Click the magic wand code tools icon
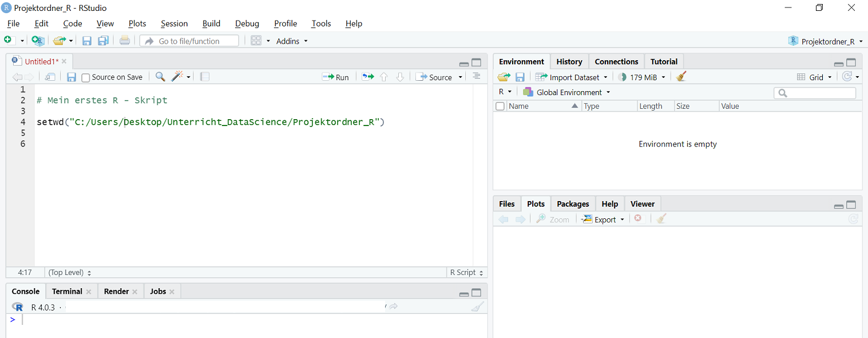The image size is (868, 338). 177,77
